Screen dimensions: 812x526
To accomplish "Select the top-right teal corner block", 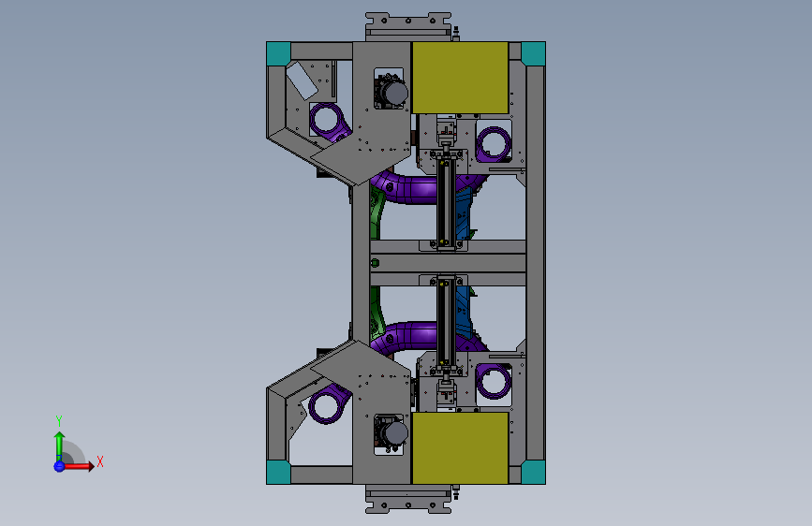I will [x=534, y=54].
